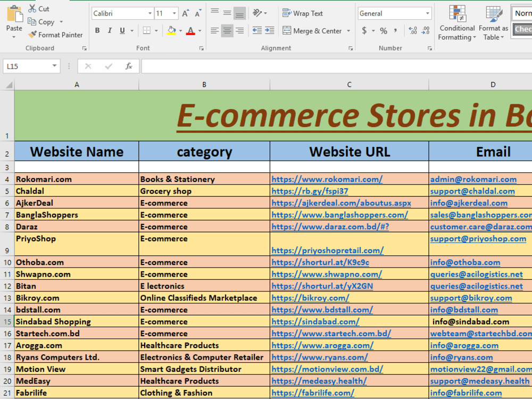This screenshot has width=532, height=399.
Task: Click the Copy icon
Action: click(x=32, y=22)
